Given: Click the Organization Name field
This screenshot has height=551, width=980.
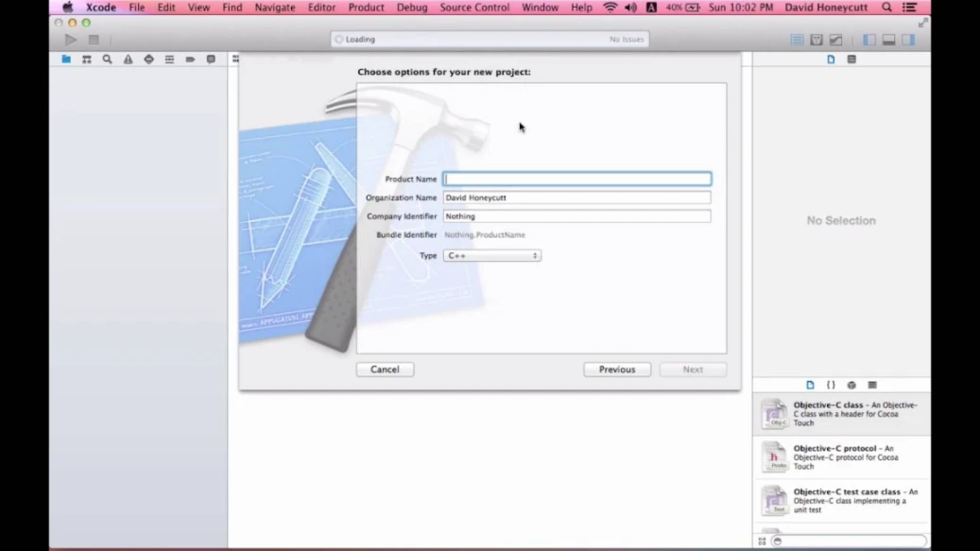Looking at the screenshot, I should tap(576, 198).
